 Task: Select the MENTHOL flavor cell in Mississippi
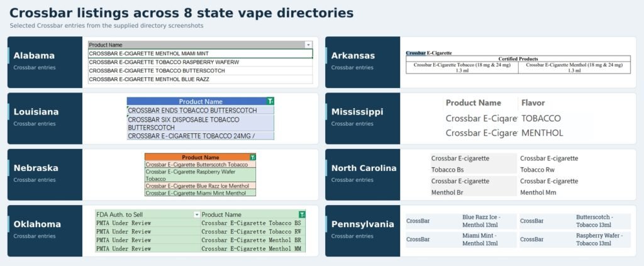tap(542, 133)
